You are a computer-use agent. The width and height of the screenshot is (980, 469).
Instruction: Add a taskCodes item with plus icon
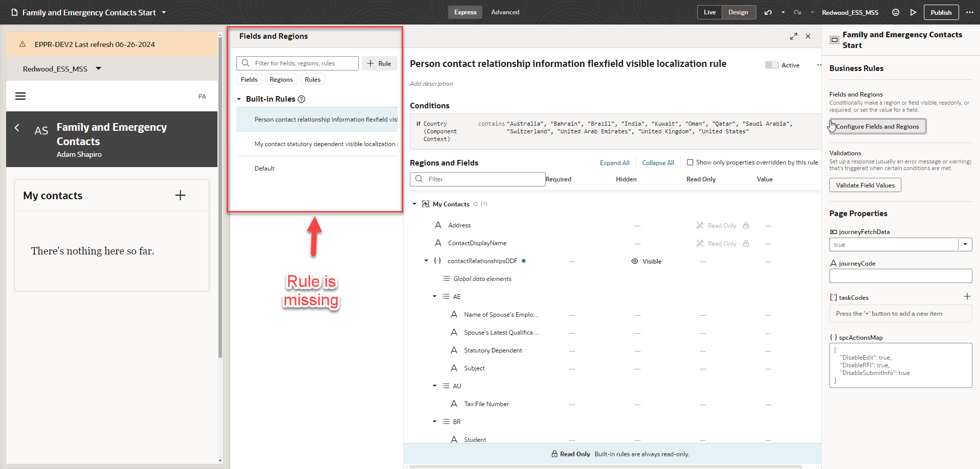(967, 296)
